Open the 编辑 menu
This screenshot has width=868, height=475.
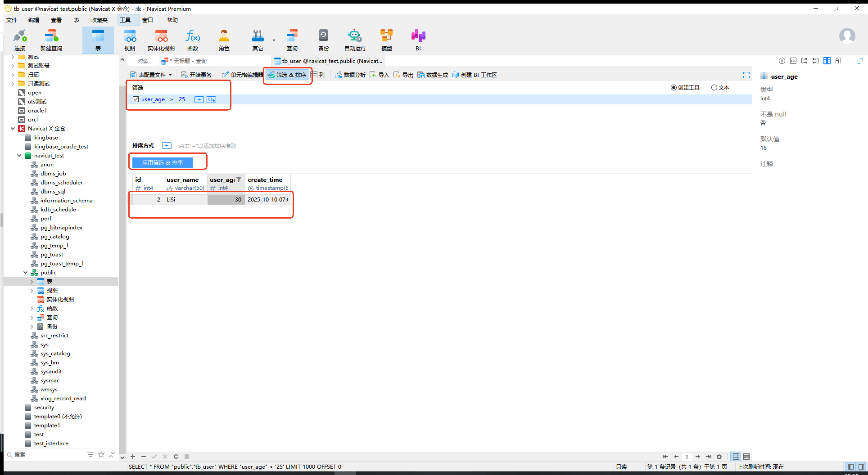[x=34, y=20]
